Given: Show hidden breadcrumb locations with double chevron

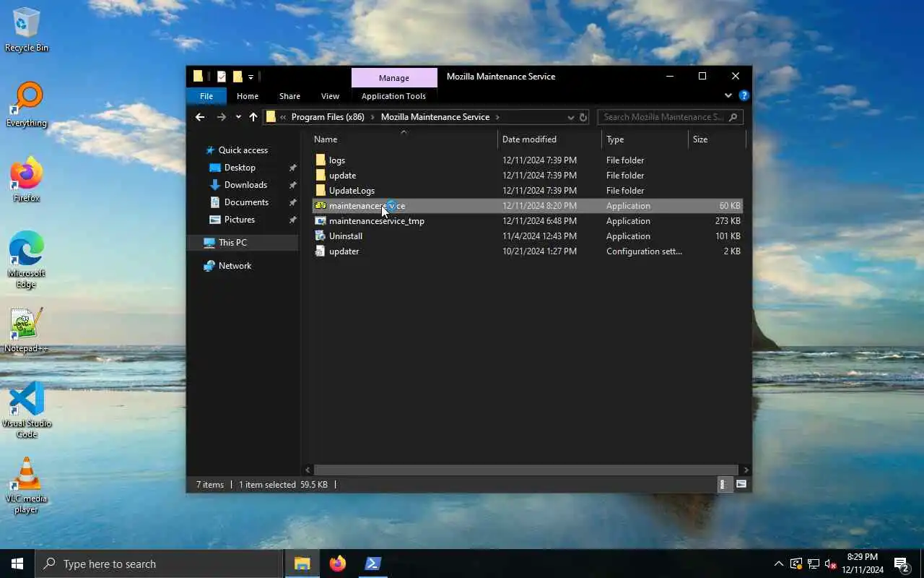Looking at the screenshot, I should tap(283, 117).
